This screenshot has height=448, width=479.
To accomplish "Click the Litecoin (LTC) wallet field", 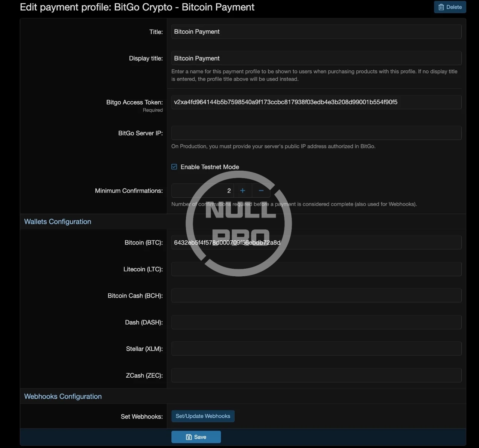I will (316, 269).
